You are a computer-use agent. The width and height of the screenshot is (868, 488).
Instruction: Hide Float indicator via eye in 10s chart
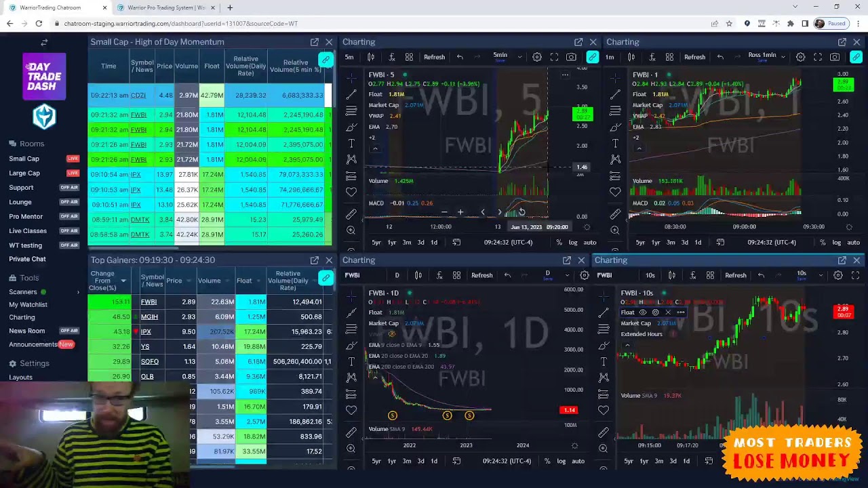pos(643,312)
